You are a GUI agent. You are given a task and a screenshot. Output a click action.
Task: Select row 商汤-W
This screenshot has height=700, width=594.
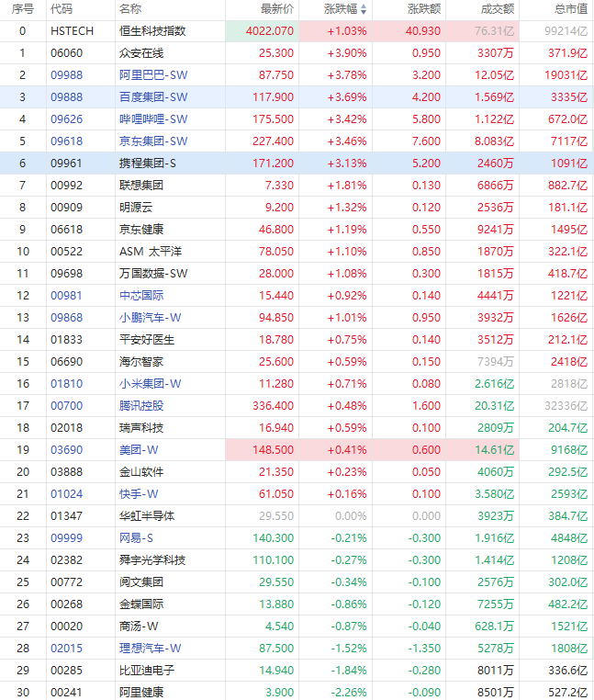(x=297, y=627)
